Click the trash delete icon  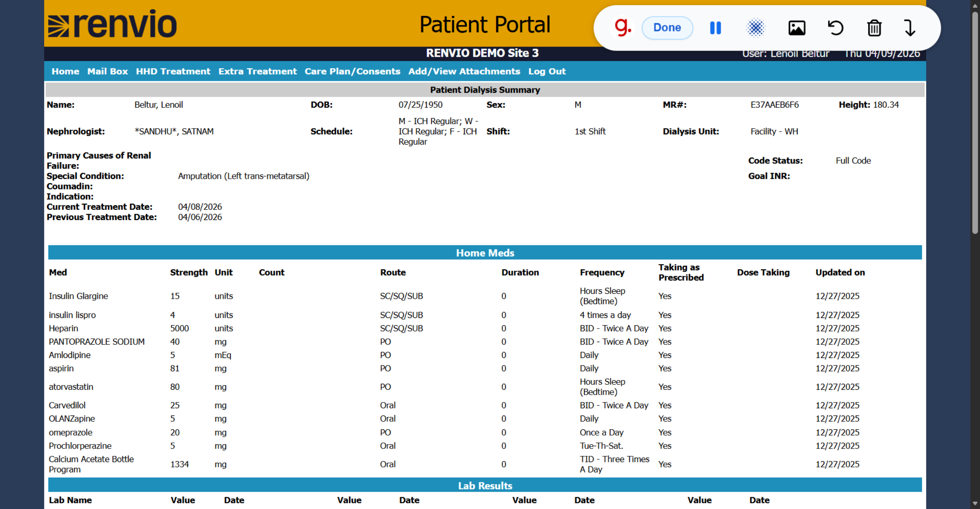point(874,28)
